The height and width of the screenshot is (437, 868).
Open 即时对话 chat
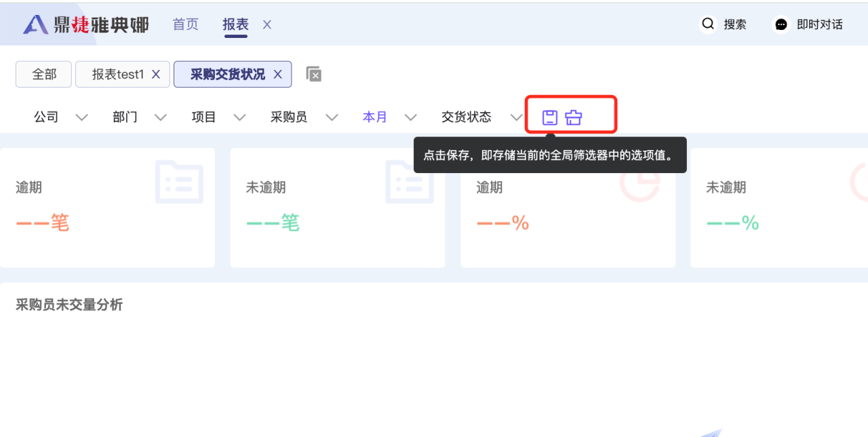click(x=820, y=24)
